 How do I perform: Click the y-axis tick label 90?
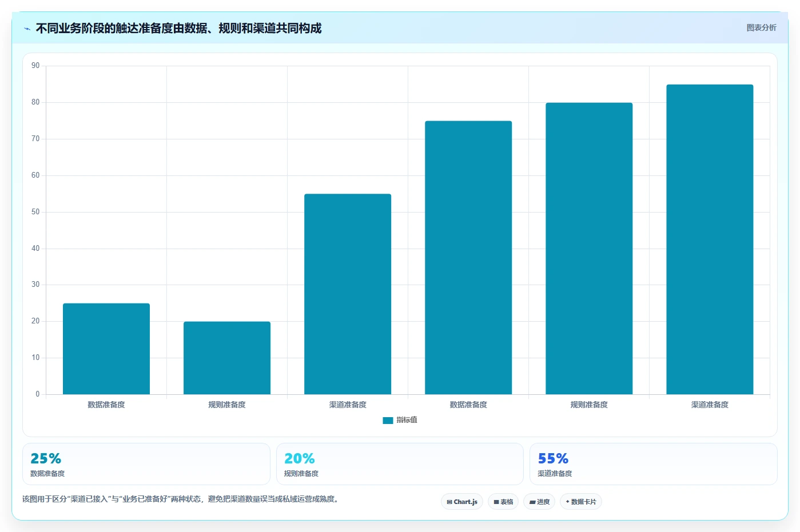pyautogui.click(x=35, y=66)
